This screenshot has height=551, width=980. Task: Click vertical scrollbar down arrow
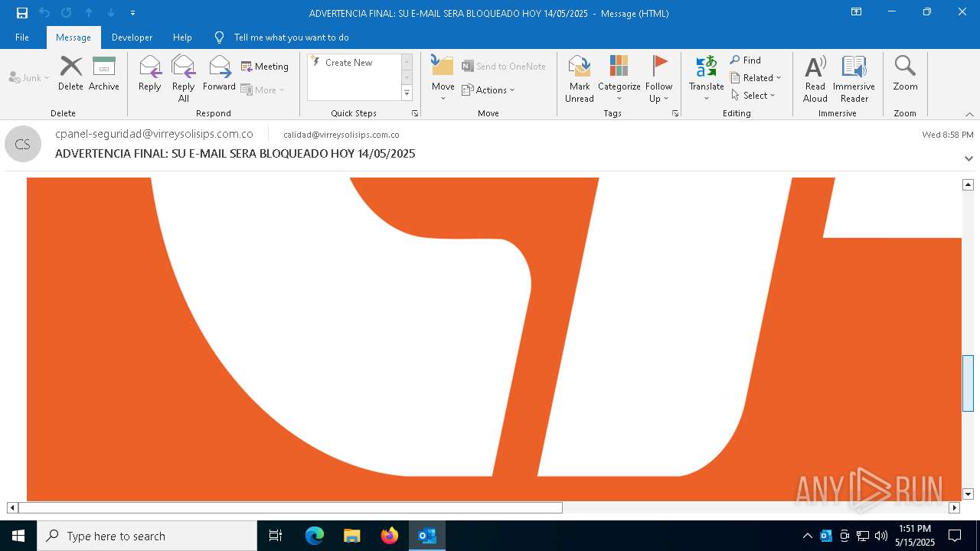coord(968,494)
